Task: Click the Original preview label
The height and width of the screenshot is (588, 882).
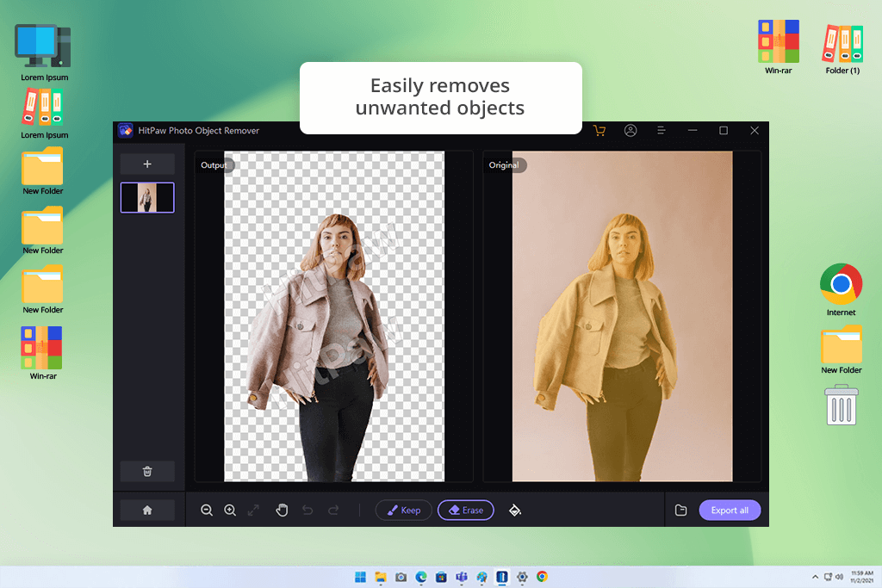Action: (504, 164)
